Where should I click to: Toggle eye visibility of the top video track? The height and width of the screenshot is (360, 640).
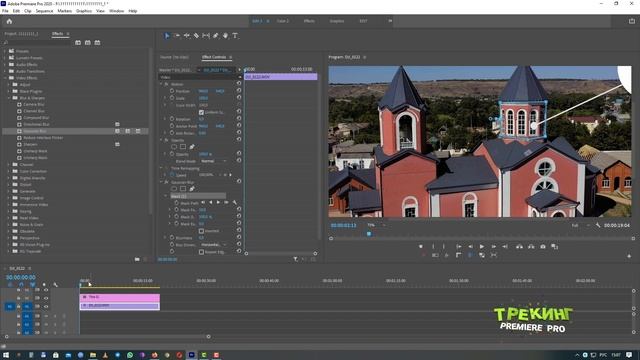tap(46, 290)
